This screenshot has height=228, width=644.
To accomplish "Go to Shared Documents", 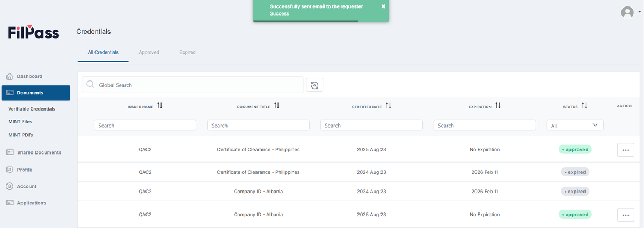I will click(x=39, y=152).
